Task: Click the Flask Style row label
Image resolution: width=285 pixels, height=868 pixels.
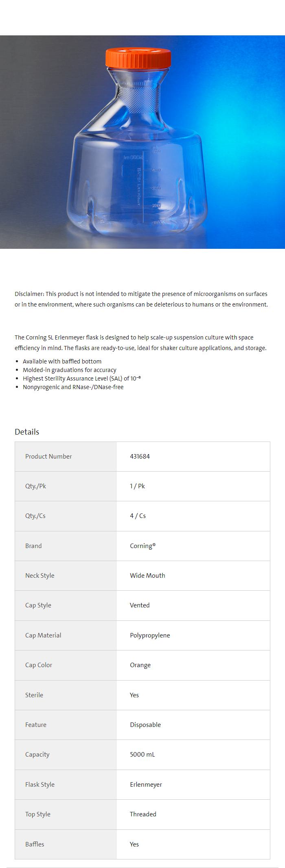Action: (x=40, y=785)
